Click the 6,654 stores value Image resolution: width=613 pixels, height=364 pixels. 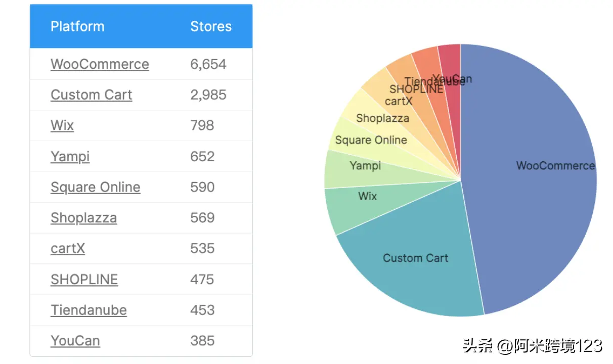click(x=208, y=64)
